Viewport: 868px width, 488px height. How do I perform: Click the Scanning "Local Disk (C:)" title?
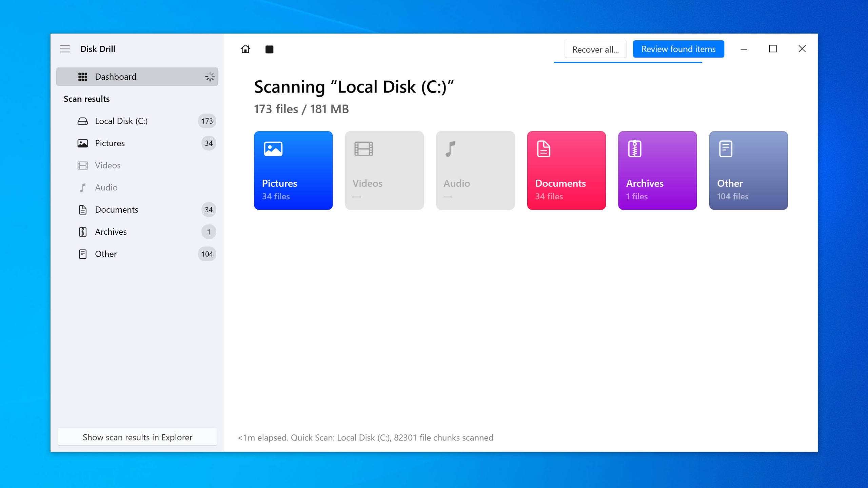point(354,87)
